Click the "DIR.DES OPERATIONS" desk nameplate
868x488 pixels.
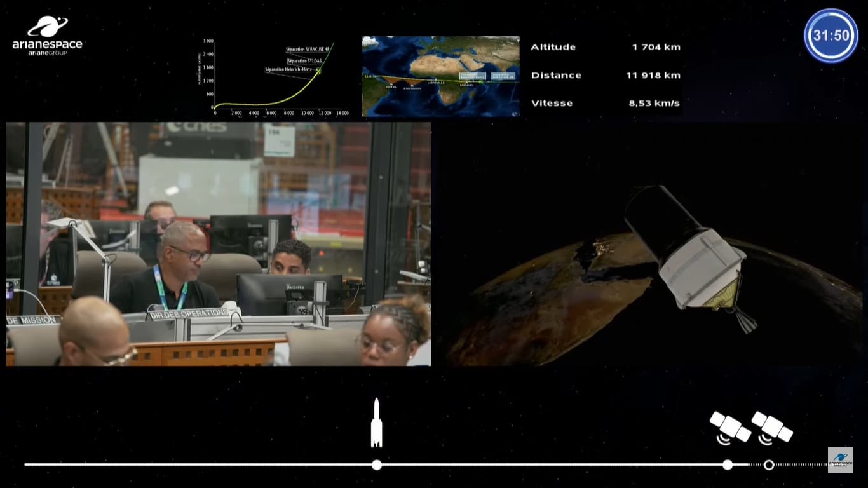[187, 314]
